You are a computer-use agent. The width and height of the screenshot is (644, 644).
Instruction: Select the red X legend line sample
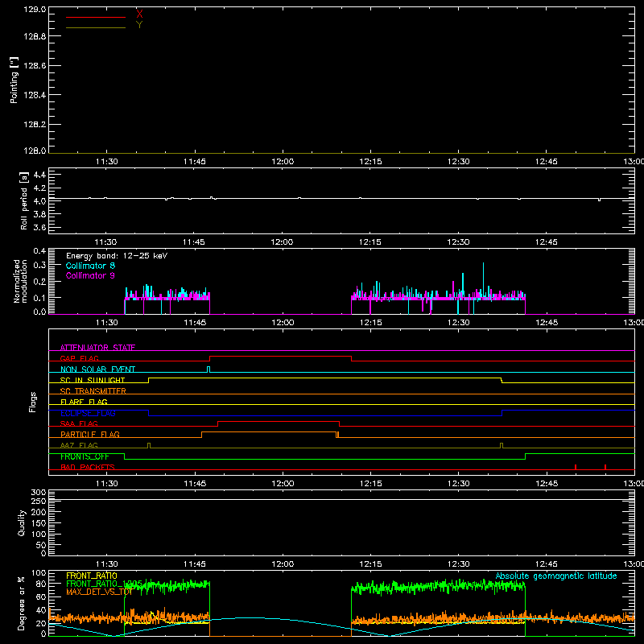pos(96,17)
